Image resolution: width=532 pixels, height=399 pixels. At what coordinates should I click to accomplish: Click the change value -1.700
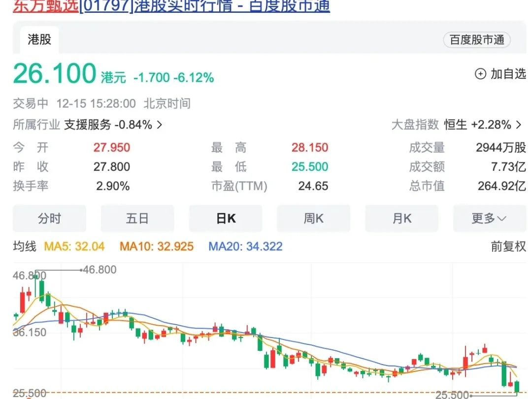[151, 78]
